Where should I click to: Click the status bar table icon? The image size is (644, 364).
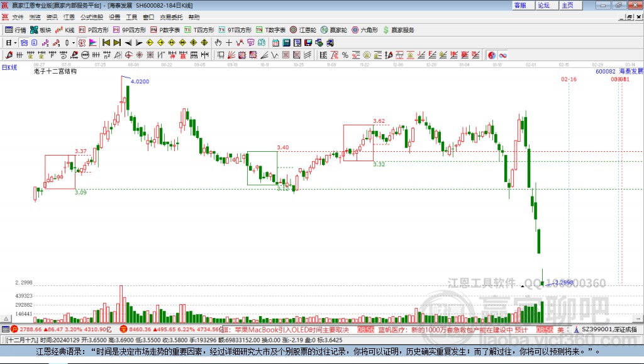click(5, 329)
